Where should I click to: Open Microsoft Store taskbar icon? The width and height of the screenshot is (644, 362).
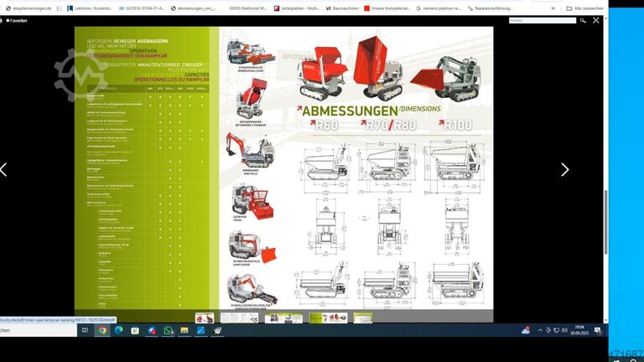135,330
